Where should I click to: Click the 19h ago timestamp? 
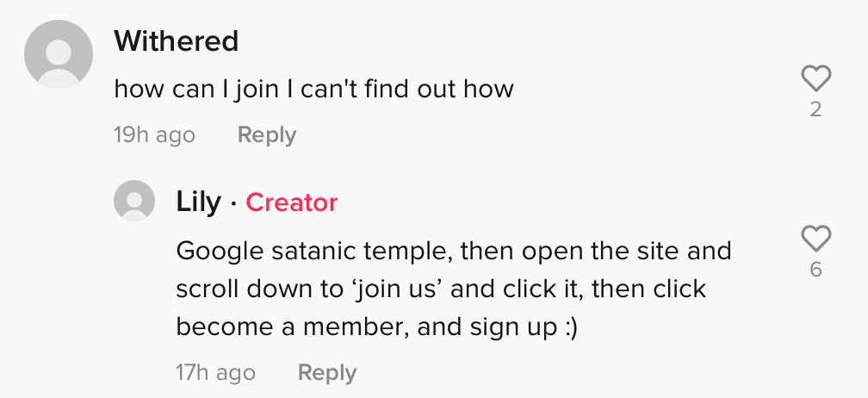[154, 135]
